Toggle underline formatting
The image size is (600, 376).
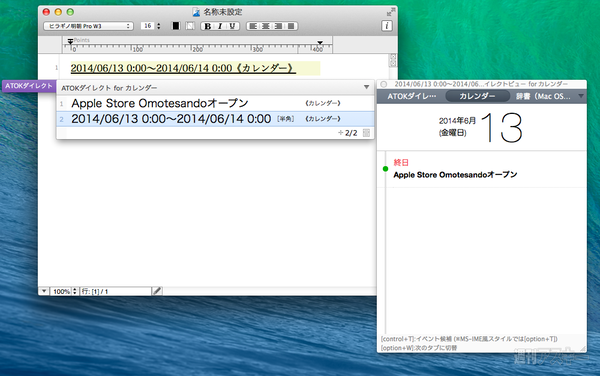click(232, 26)
